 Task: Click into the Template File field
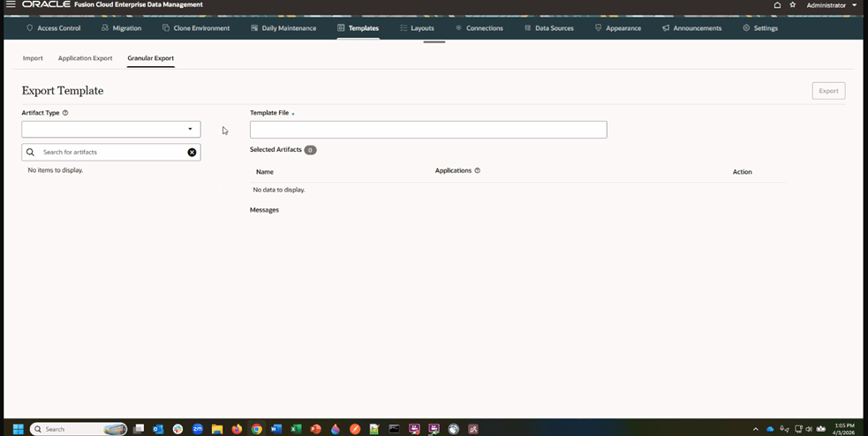428,130
